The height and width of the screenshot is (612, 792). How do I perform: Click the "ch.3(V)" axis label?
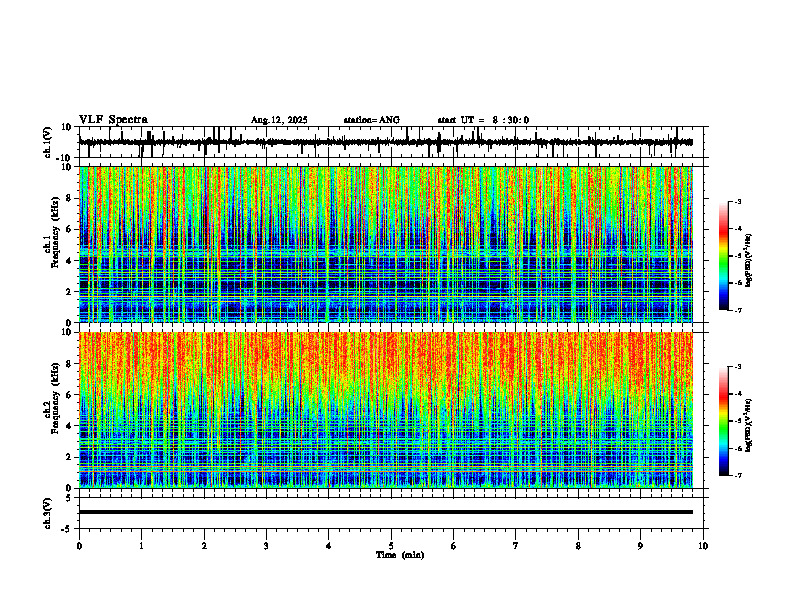tap(48, 513)
